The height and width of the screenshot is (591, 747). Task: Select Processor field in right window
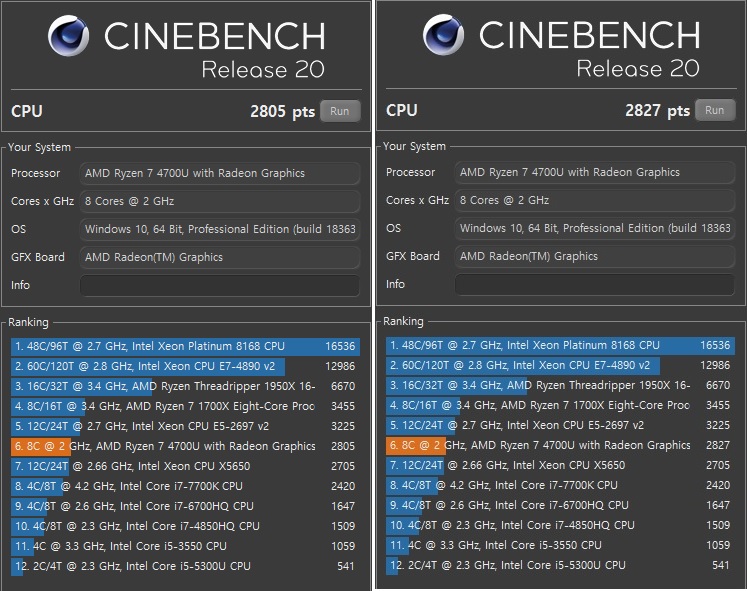(x=595, y=172)
